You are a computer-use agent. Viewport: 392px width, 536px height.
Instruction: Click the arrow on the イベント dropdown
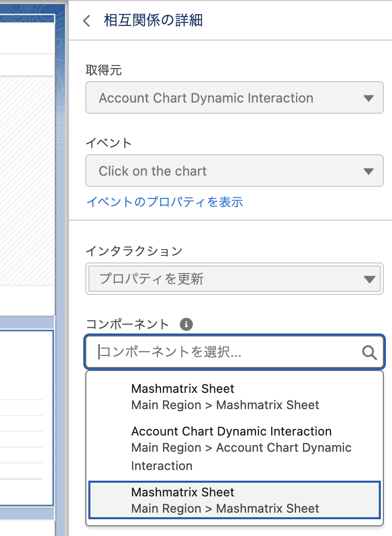point(369,172)
